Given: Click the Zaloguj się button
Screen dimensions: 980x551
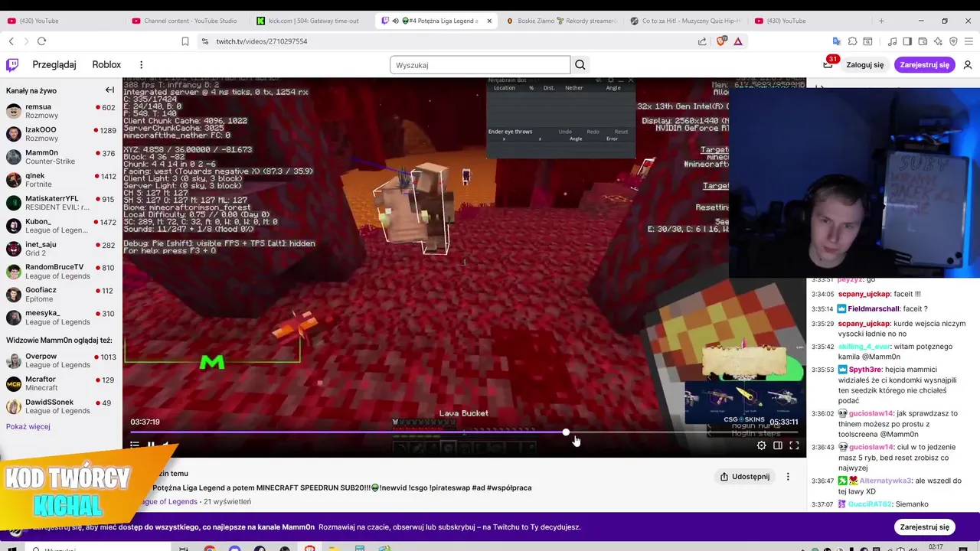Looking at the screenshot, I should [x=865, y=65].
